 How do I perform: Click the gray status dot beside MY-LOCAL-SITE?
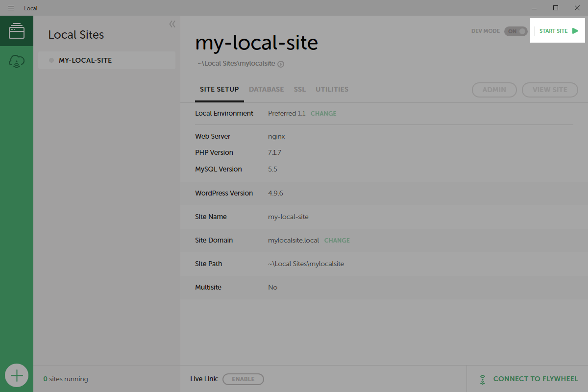click(x=51, y=60)
